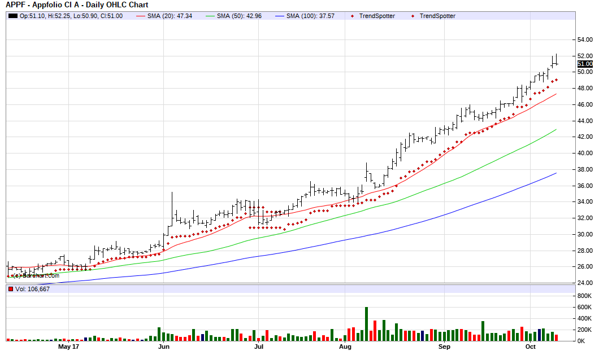Screen dimensions: 599x364
Task: Click the Sep date axis label
Action: pos(444,347)
